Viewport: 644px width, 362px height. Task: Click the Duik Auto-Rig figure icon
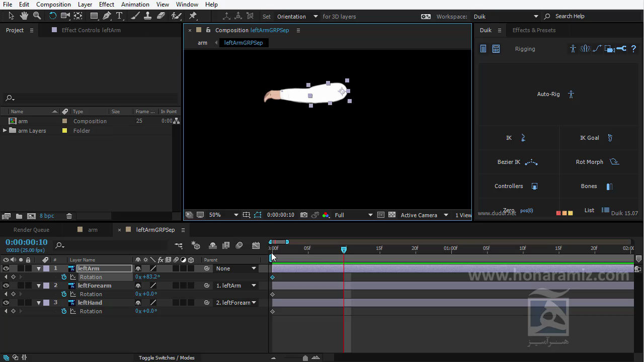[571, 94]
